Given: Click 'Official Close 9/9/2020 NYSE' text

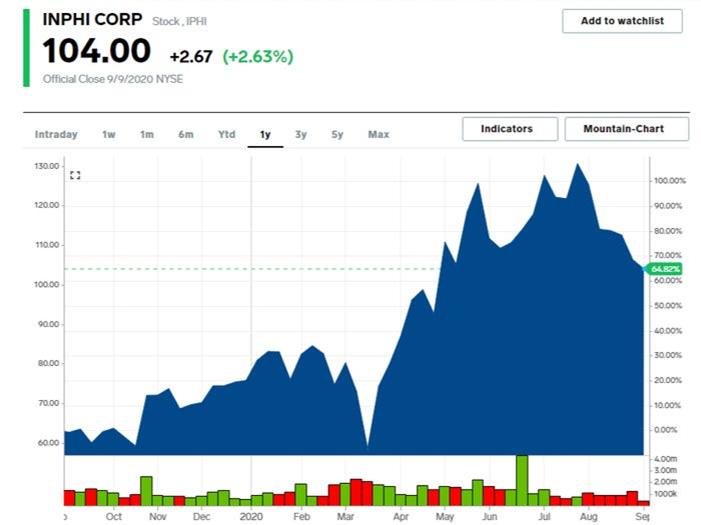Looking at the screenshot, I should point(113,79).
